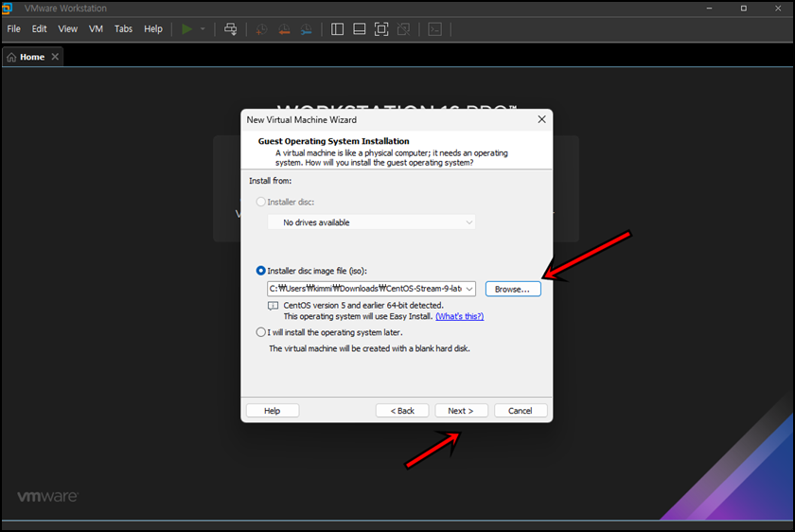795x532 pixels.
Task: Close the New Virtual Machine Wizard dialog
Action: coord(541,119)
